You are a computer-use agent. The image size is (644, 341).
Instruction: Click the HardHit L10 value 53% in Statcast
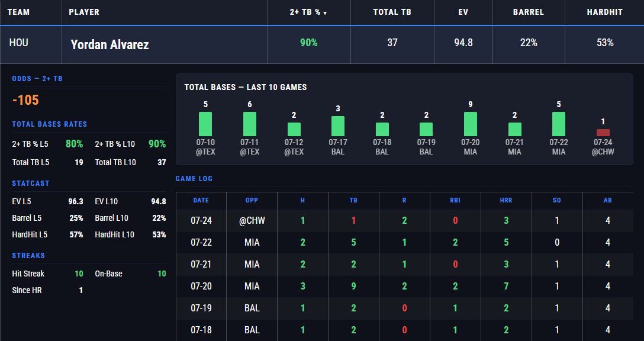[159, 234]
